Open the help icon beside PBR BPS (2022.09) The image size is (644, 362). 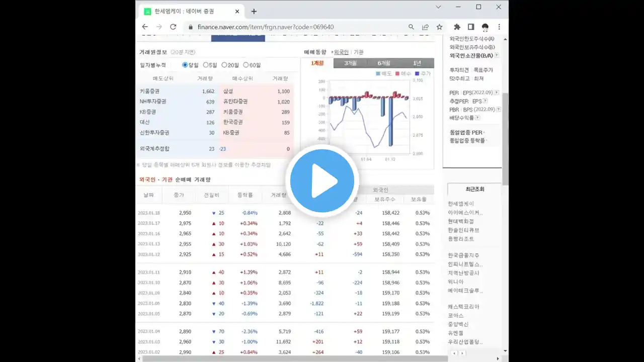click(x=499, y=109)
